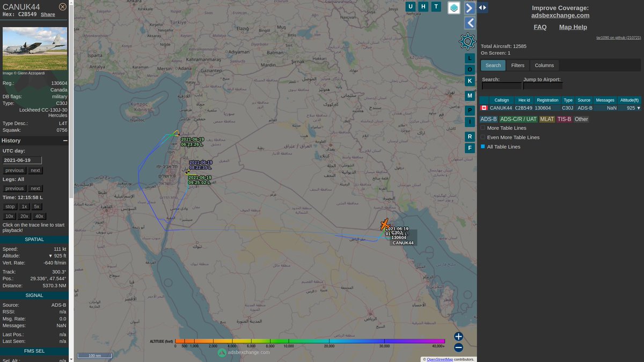Viewport: 644px width, 362px height.
Task: Select previous flight leg
Action: click(x=14, y=189)
